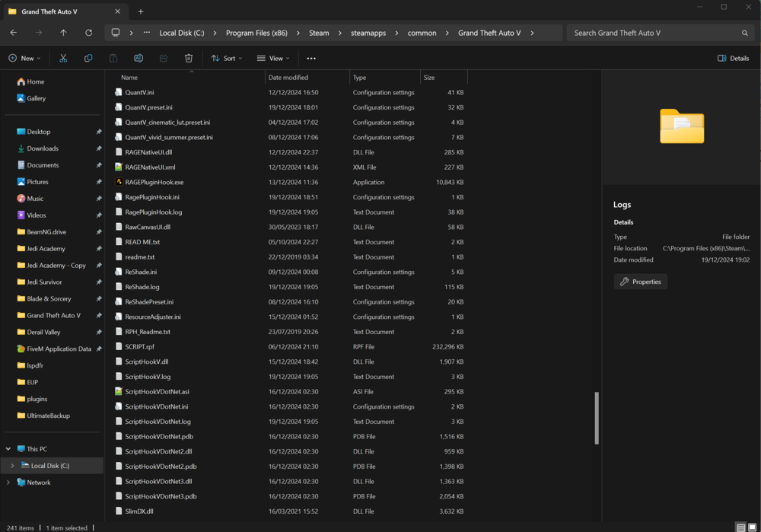Toggle the Details pane on the right
Viewport: 761px width, 532px height.
733,58
